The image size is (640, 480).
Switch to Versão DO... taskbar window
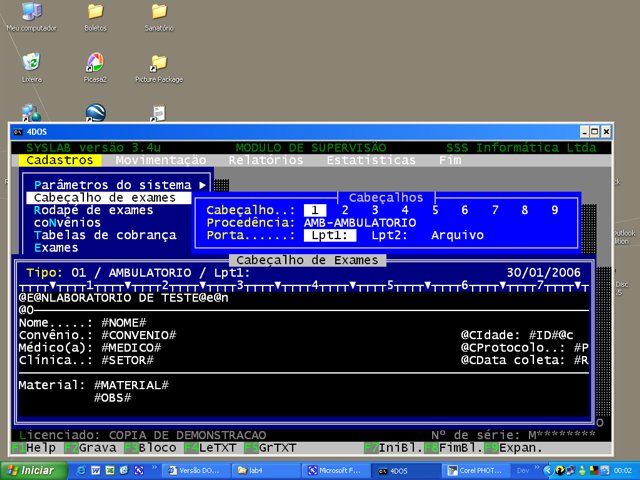click(x=196, y=471)
